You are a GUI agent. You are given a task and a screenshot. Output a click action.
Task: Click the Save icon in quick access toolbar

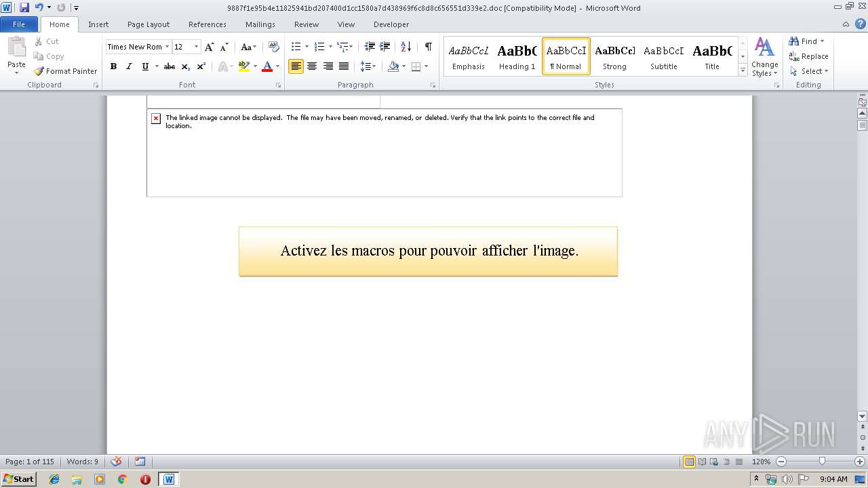point(24,7)
